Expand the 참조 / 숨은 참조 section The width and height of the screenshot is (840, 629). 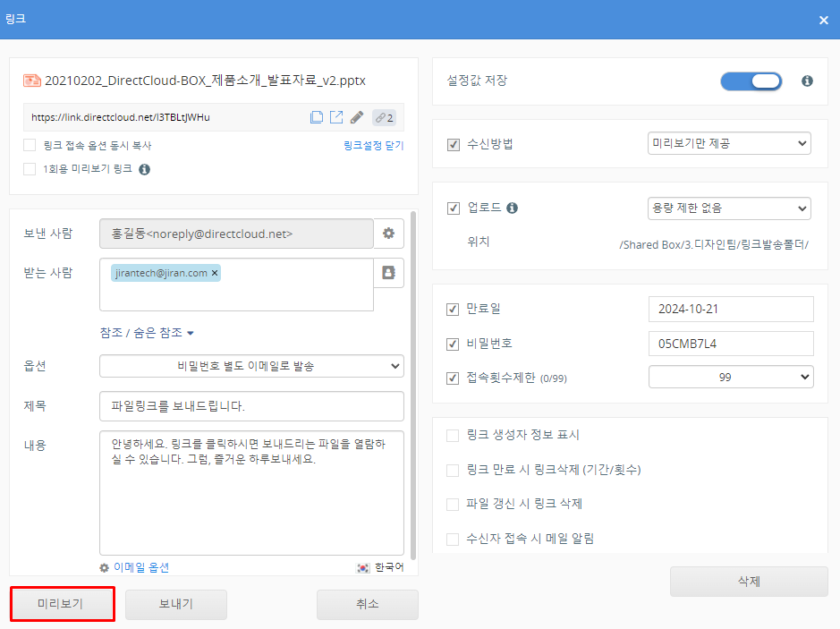pos(148,333)
